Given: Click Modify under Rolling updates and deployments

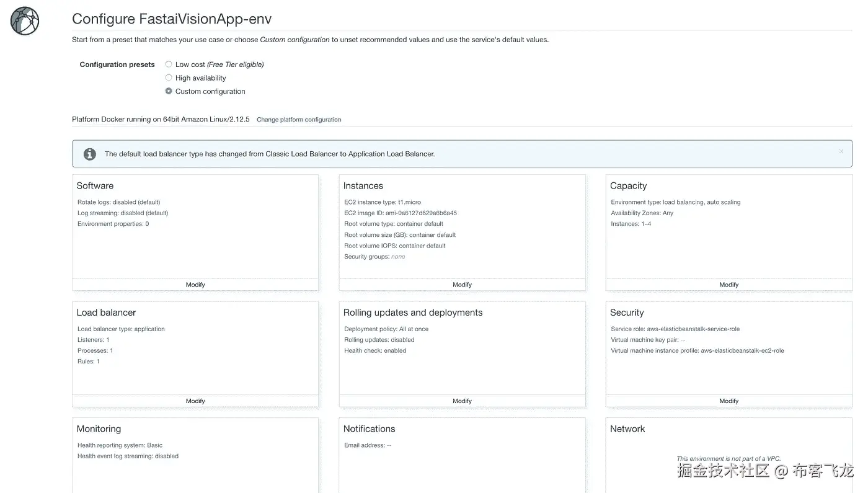Looking at the screenshot, I should pyautogui.click(x=462, y=401).
